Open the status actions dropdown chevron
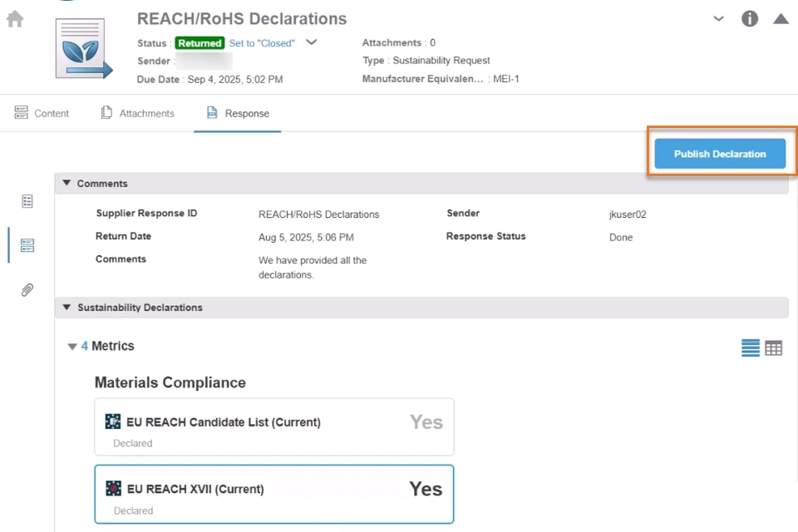The width and height of the screenshot is (798, 532). [312, 42]
